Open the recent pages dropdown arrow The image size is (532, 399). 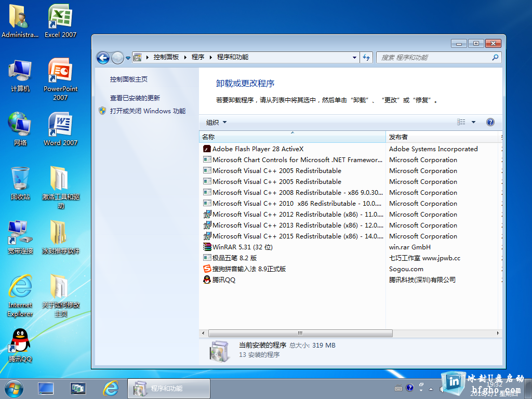(128, 58)
